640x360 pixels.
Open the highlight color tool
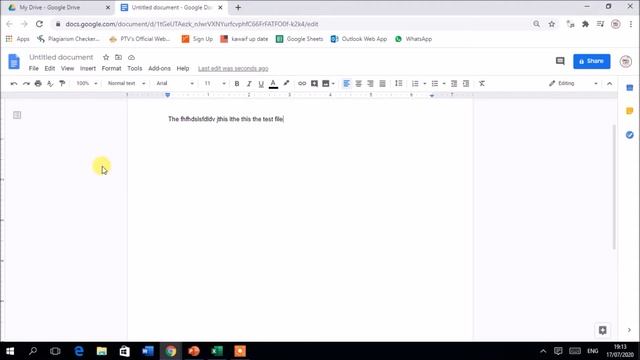click(286, 83)
